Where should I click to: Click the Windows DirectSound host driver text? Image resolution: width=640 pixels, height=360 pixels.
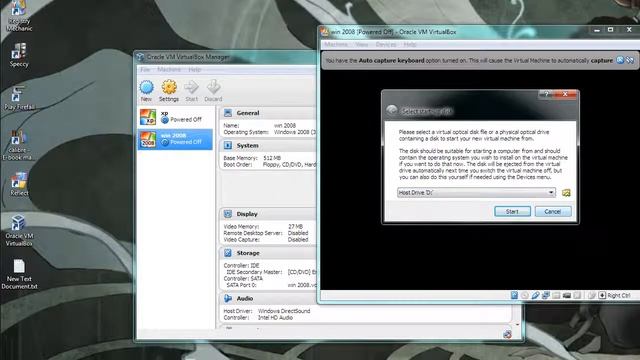click(x=284, y=311)
